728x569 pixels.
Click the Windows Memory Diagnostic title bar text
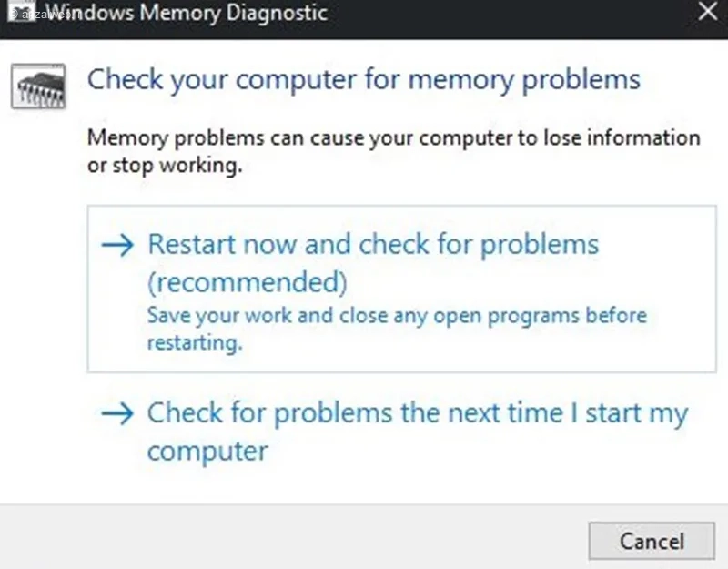tap(186, 14)
